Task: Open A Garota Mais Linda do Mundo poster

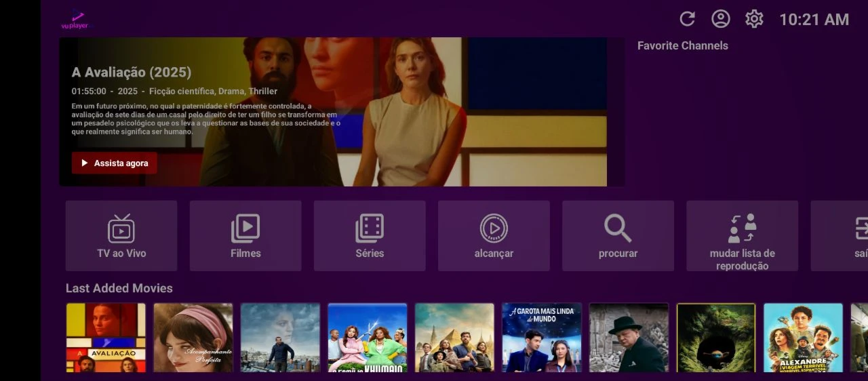Action: [542, 338]
